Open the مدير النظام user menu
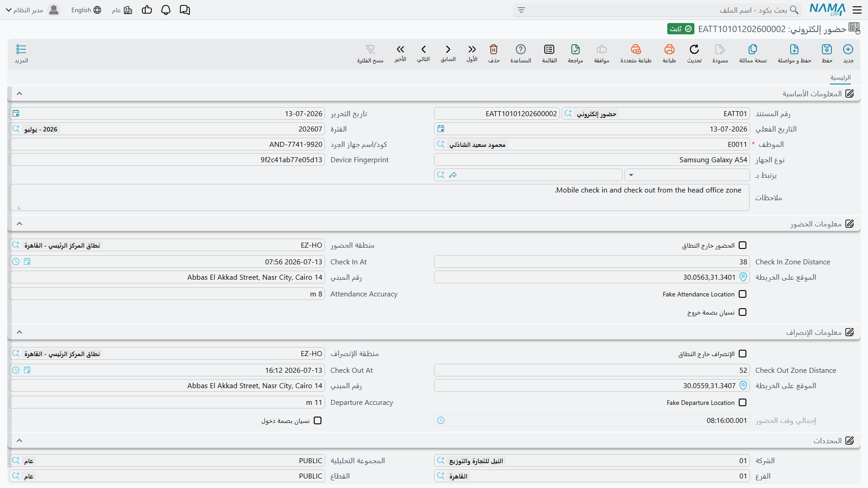The width and height of the screenshot is (868, 488). [x=33, y=10]
